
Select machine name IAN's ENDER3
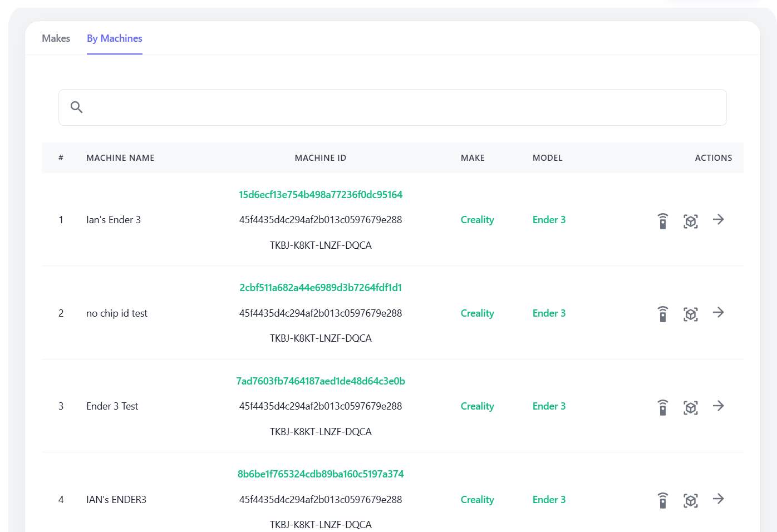(116, 500)
